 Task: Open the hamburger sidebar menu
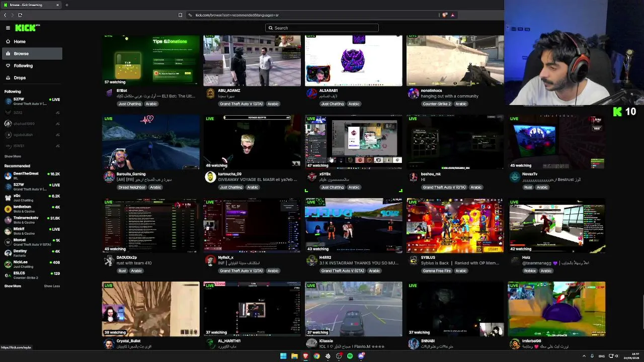tap(8, 28)
